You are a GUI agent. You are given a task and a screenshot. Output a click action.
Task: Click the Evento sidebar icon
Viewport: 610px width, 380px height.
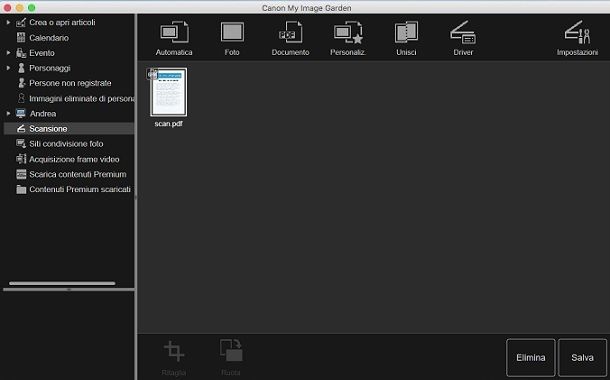tap(21, 53)
